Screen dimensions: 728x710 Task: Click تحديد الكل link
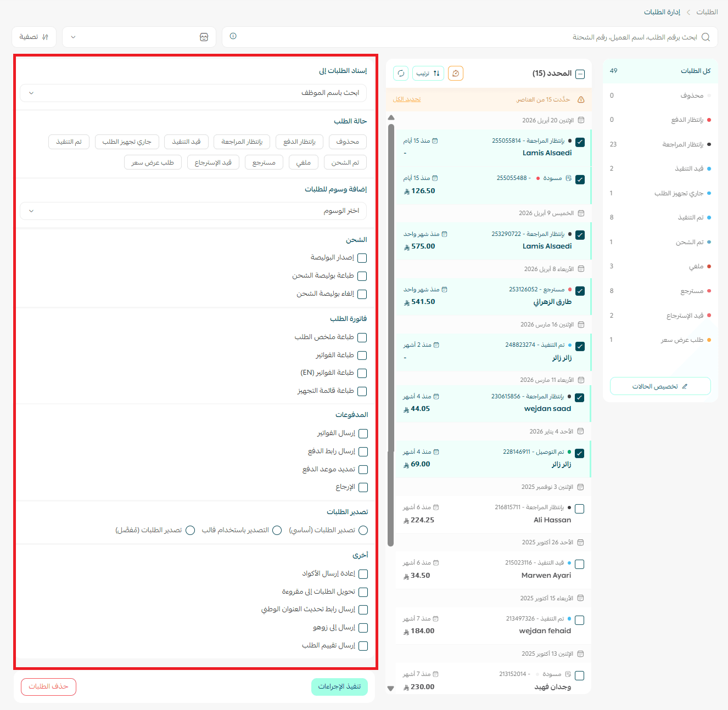(407, 99)
